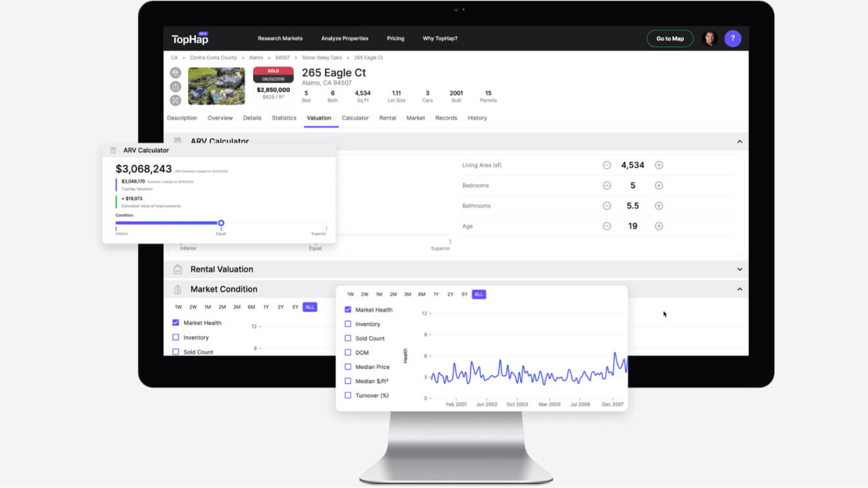This screenshot has height=488, width=868.
Task: Click Superior end of popup Condition slider
Action: click(318, 234)
